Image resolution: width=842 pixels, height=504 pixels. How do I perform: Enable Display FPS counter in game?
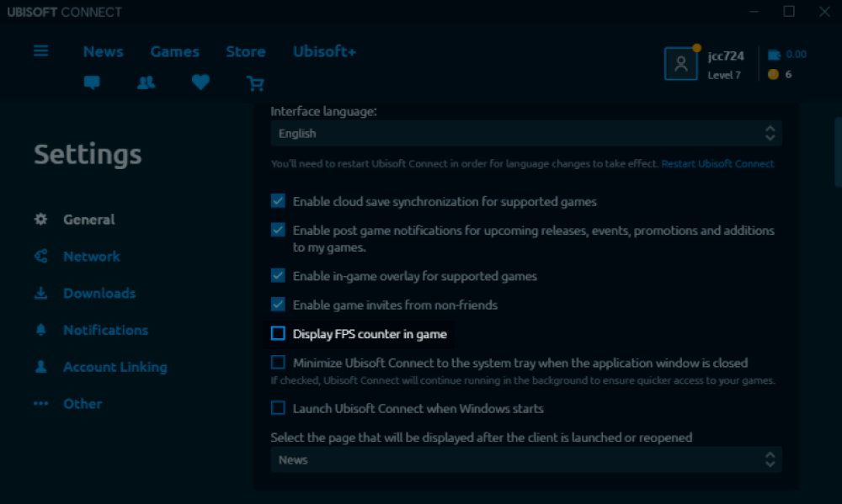pos(278,334)
